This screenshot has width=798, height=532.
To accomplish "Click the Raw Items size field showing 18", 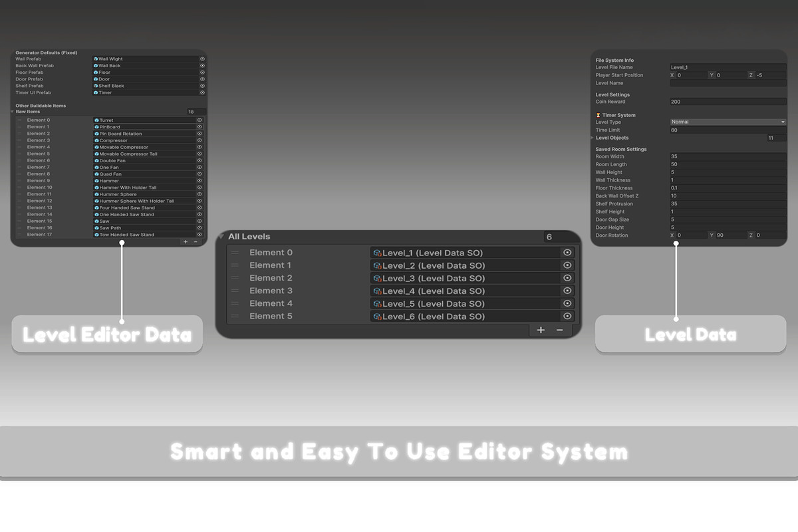I will (x=196, y=112).
